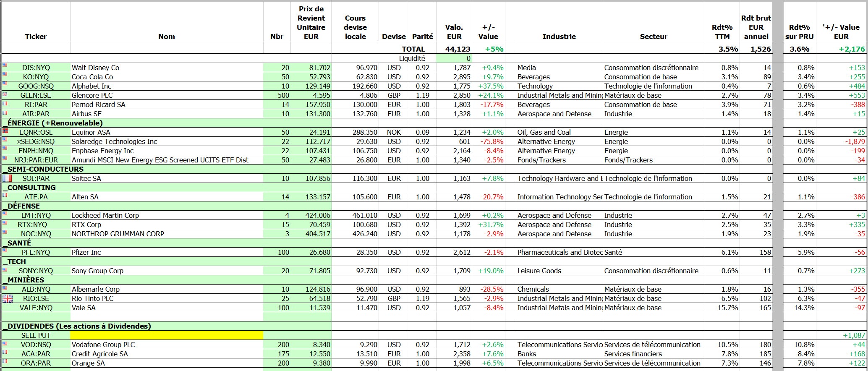Click the Equinor local price 288.350
This screenshot has height=371, width=868.
click(x=355, y=132)
